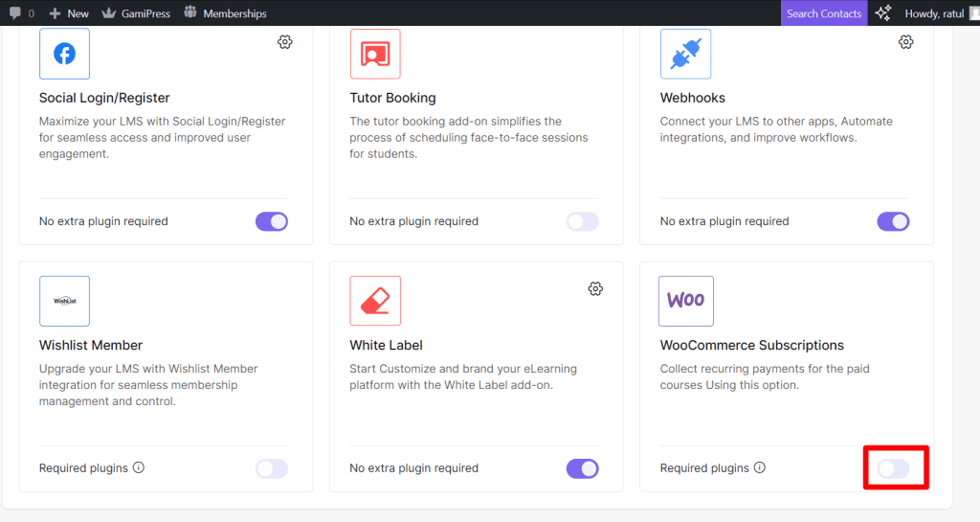Open Social Login/Register settings gear

[x=284, y=42]
